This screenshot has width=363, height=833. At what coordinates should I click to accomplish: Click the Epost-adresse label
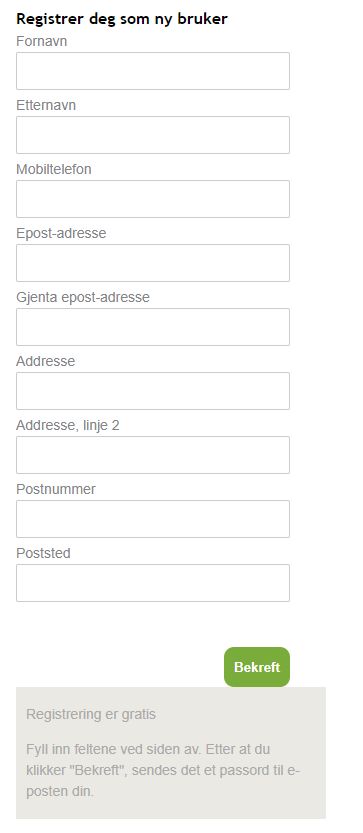[61, 233]
